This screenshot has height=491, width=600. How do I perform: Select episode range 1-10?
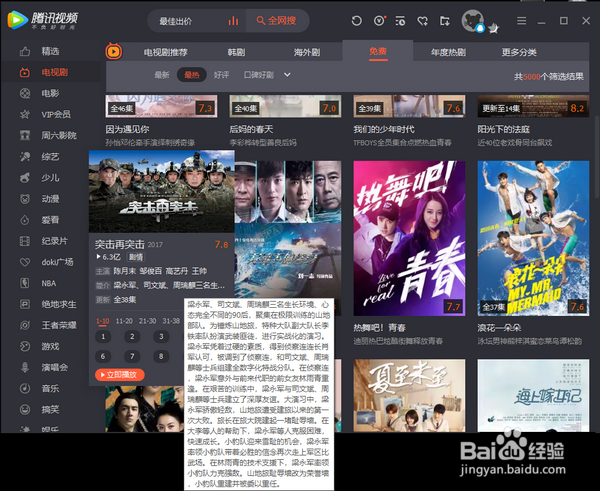tap(103, 321)
